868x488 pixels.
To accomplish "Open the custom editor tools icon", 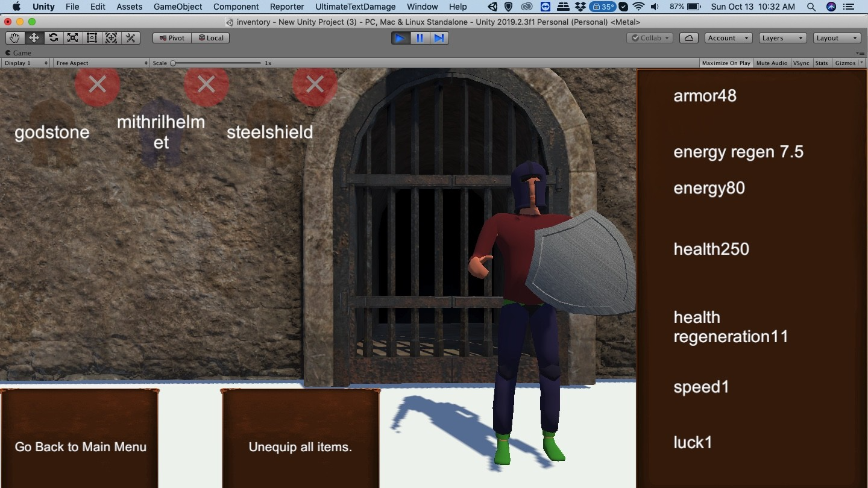I will click(x=131, y=38).
